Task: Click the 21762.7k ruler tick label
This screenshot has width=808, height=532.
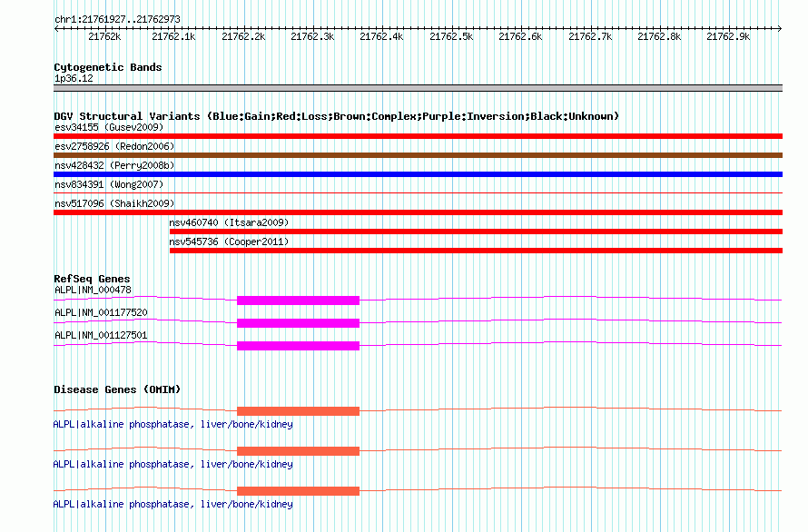Action: (590, 36)
